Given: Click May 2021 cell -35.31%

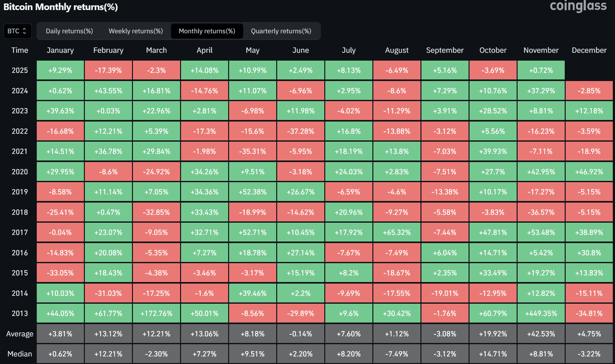Looking at the screenshot, I should click(x=252, y=151).
